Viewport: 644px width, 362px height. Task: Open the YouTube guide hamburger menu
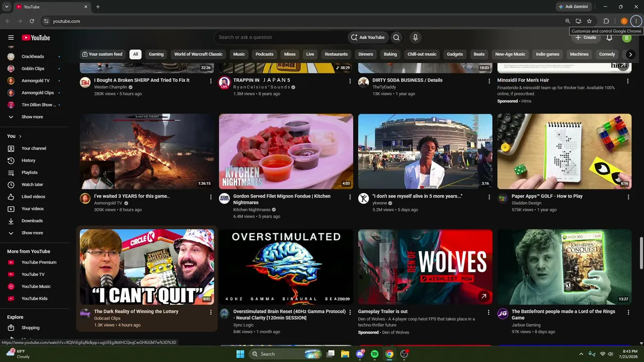pos(11,38)
